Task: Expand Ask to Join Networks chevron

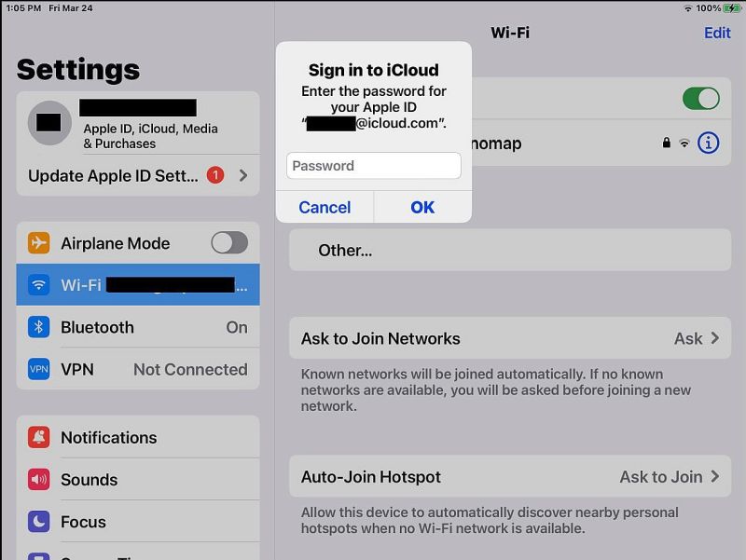Action: (714, 338)
